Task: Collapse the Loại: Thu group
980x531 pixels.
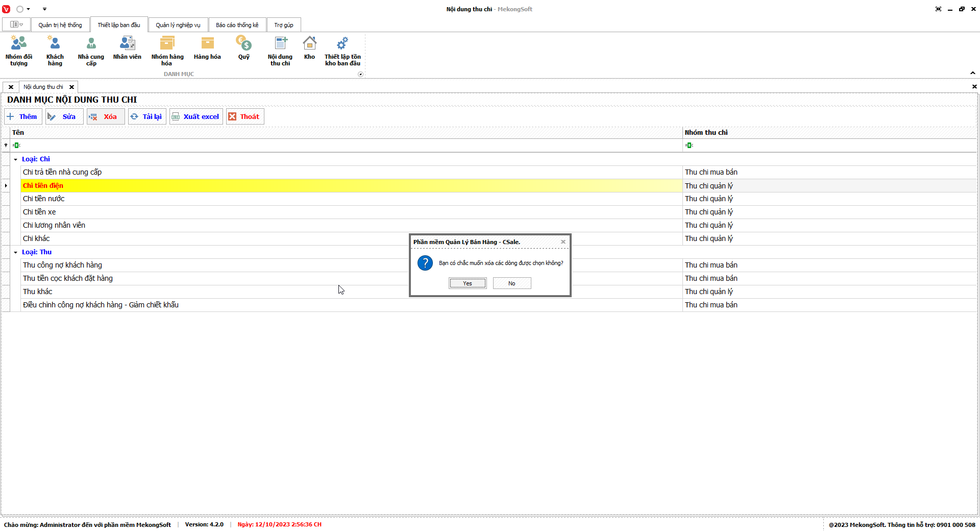Action: point(15,252)
